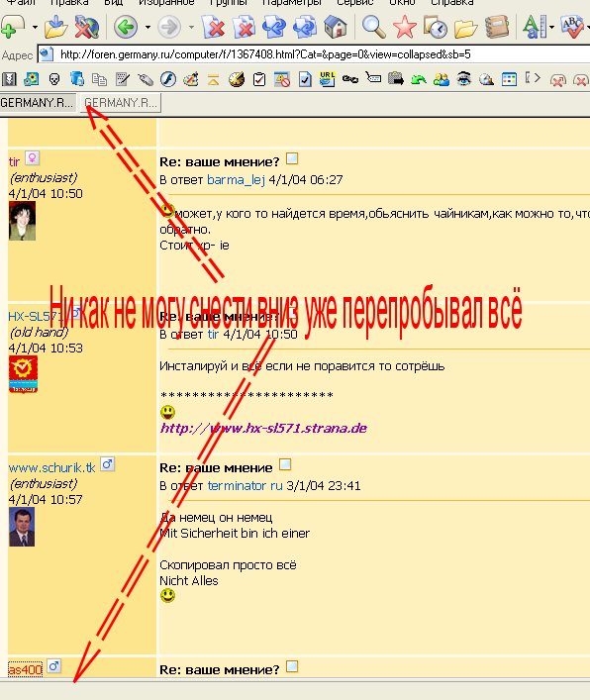Click the address bar URL field
This screenshot has height=700, width=590.
313,54
